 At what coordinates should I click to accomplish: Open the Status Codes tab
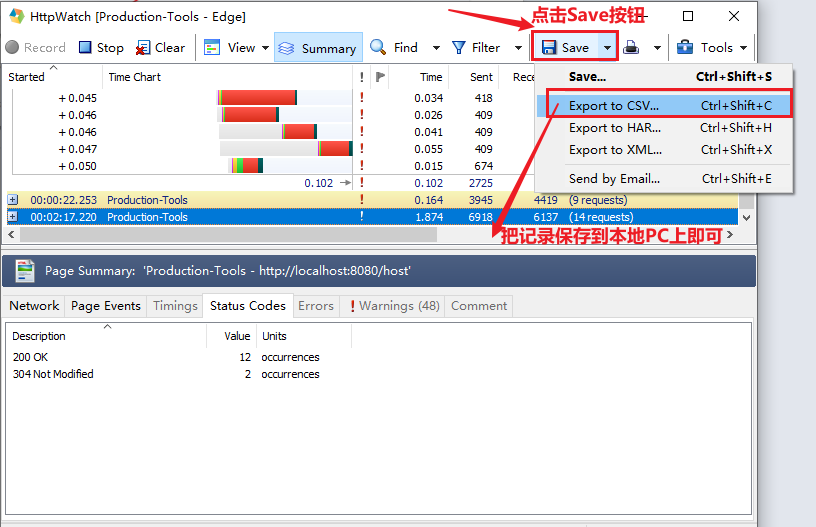click(x=248, y=306)
